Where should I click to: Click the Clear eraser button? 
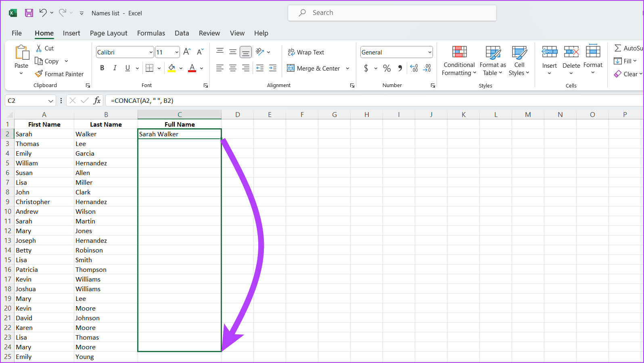click(627, 74)
